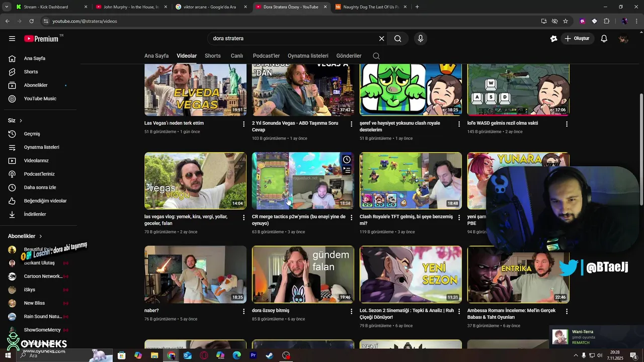Viewport: 644px width, 362px height.
Task: Reload the page
Action: (x=31, y=21)
